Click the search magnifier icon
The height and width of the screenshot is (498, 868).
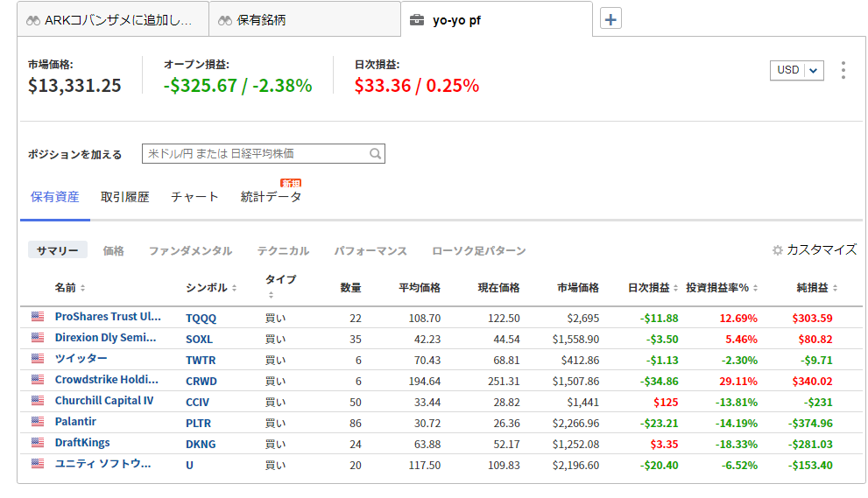pyautogui.click(x=376, y=154)
